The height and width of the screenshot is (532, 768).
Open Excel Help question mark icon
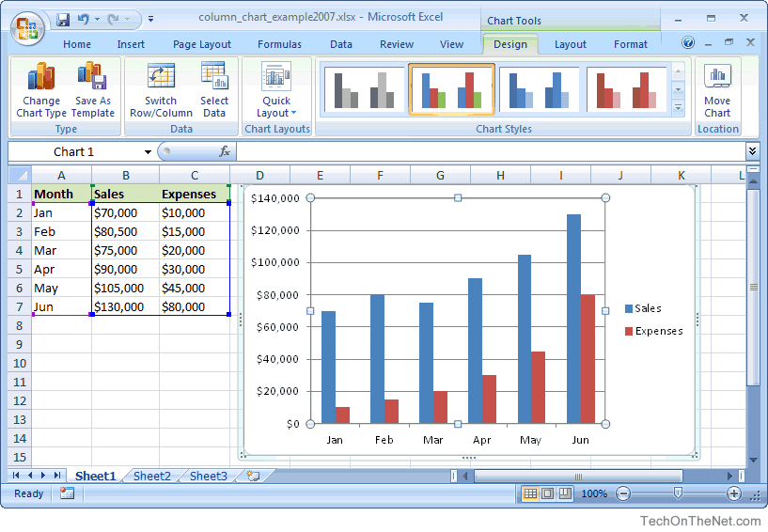(x=688, y=43)
